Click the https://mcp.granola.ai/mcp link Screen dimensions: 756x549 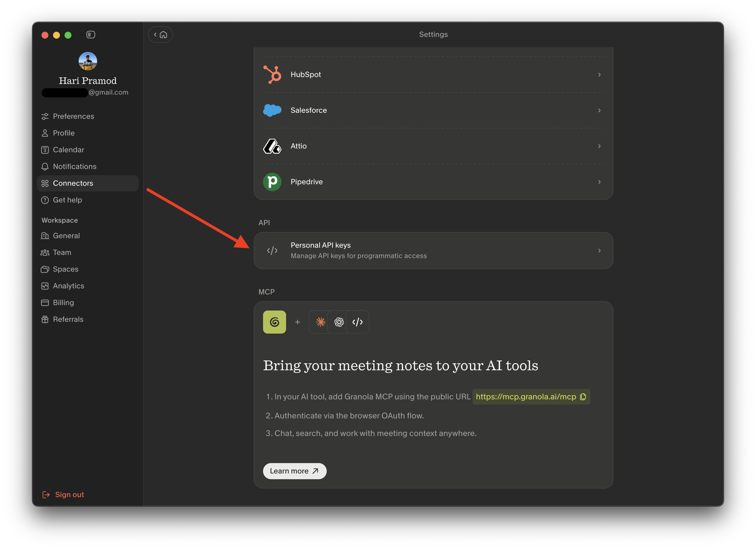coord(526,396)
